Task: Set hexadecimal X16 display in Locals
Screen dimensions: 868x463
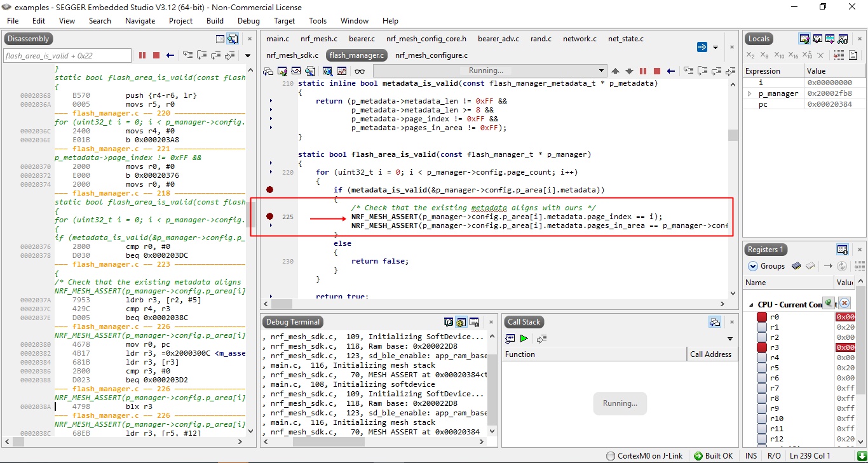Action: 793,55
